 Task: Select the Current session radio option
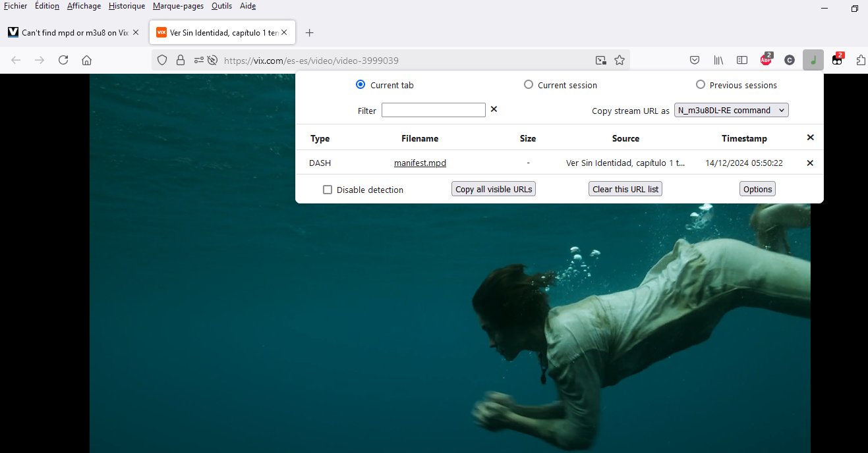(529, 84)
